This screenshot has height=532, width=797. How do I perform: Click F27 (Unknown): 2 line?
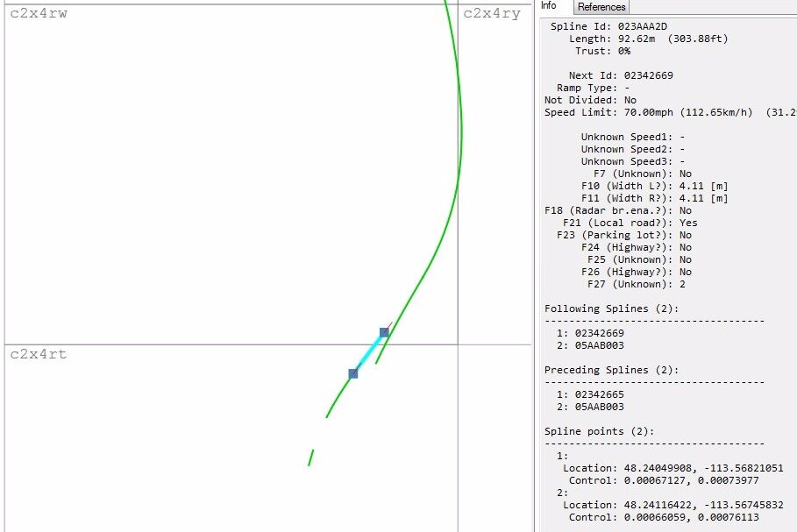(x=637, y=284)
